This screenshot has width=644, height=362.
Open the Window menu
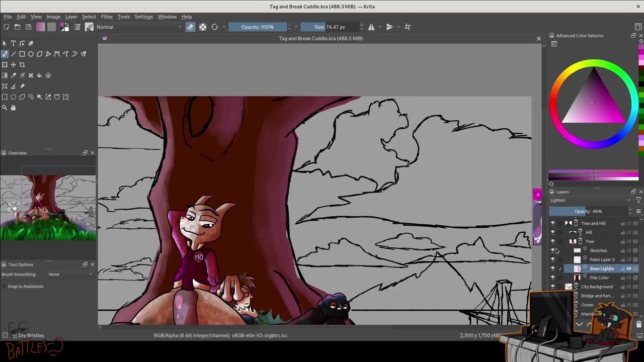coord(167,17)
